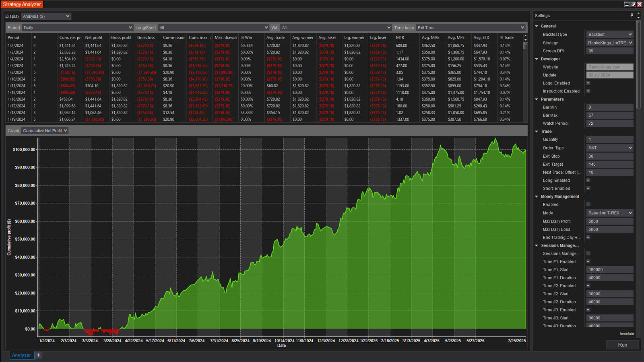
Task: Click the results grid scroll-up arrow
Action: (x=525, y=36)
